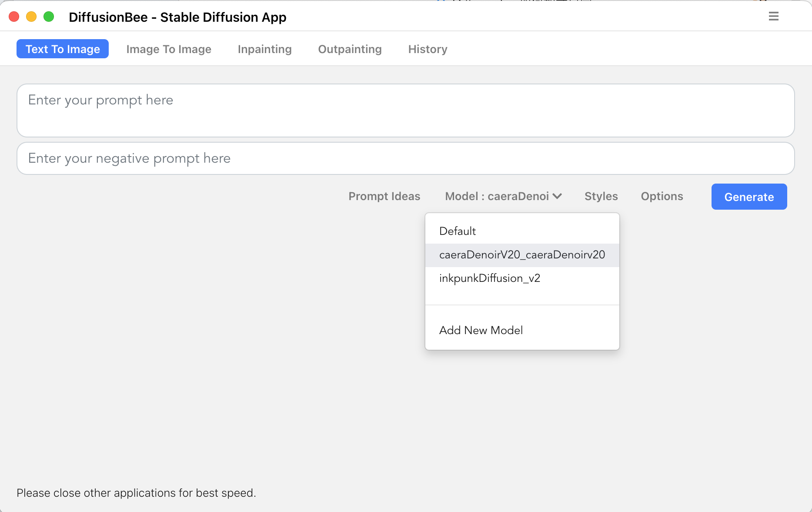This screenshot has height=512, width=812.
Task: Open the Options panel
Action: click(x=662, y=196)
